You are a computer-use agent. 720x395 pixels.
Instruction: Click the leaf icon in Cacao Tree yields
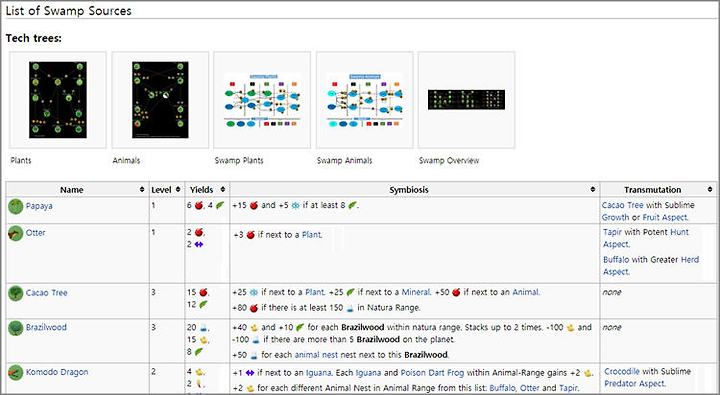[x=203, y=304]
